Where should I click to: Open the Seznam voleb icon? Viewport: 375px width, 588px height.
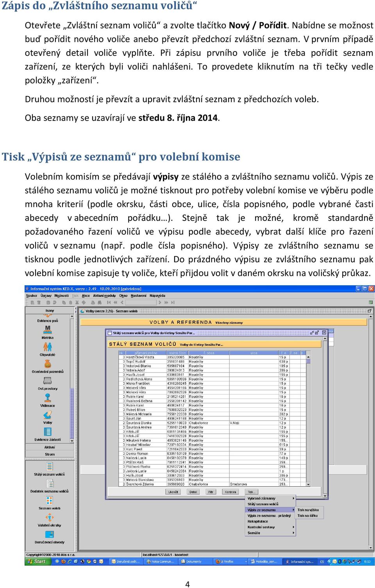coord(50,501)
